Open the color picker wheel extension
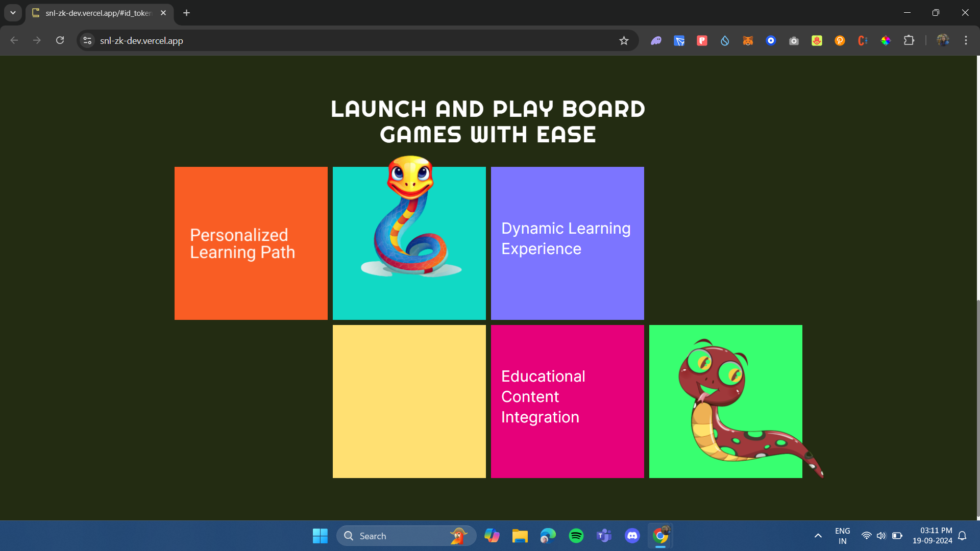Screen dimensions: 980x551 886,41
